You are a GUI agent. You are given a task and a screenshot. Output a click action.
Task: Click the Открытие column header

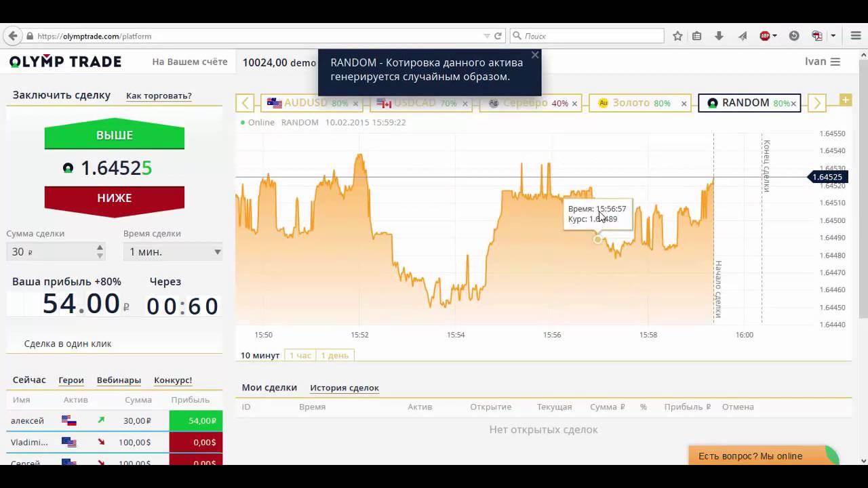491,407
